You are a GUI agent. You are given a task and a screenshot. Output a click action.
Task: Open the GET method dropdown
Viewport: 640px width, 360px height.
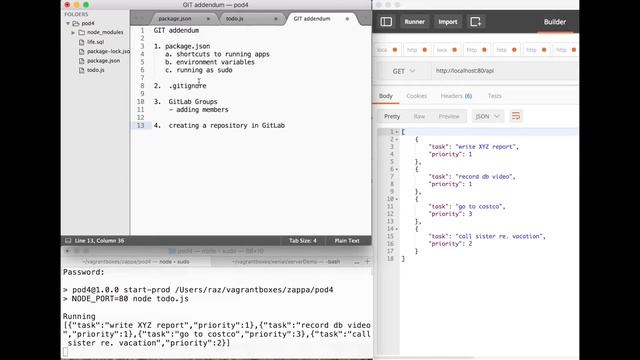[404, 71]
